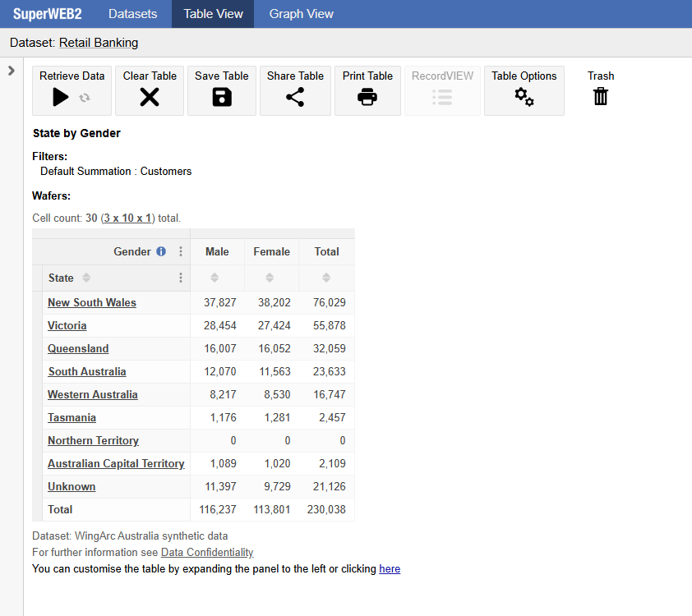Open Table Options with the gear icon

click(x=524, y=96)
